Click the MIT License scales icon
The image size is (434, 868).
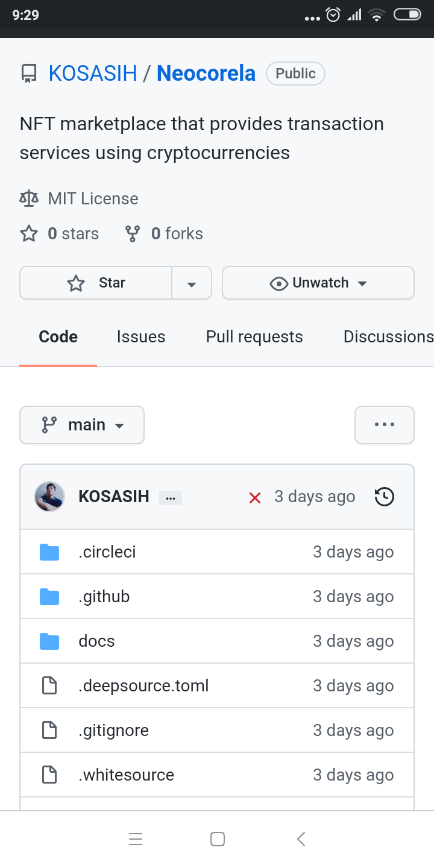click(29, 198)
